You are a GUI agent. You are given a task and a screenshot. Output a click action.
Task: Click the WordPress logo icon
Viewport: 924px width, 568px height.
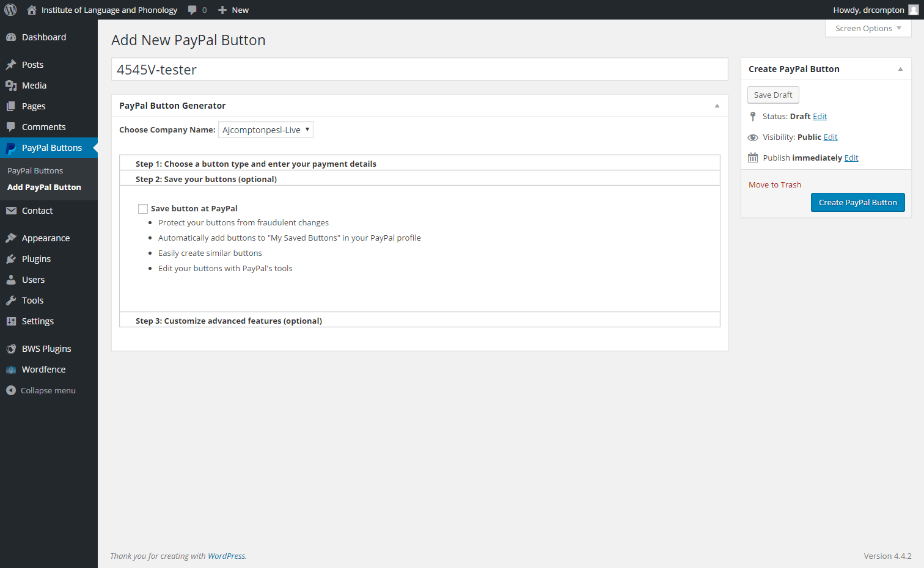(10, 10)
